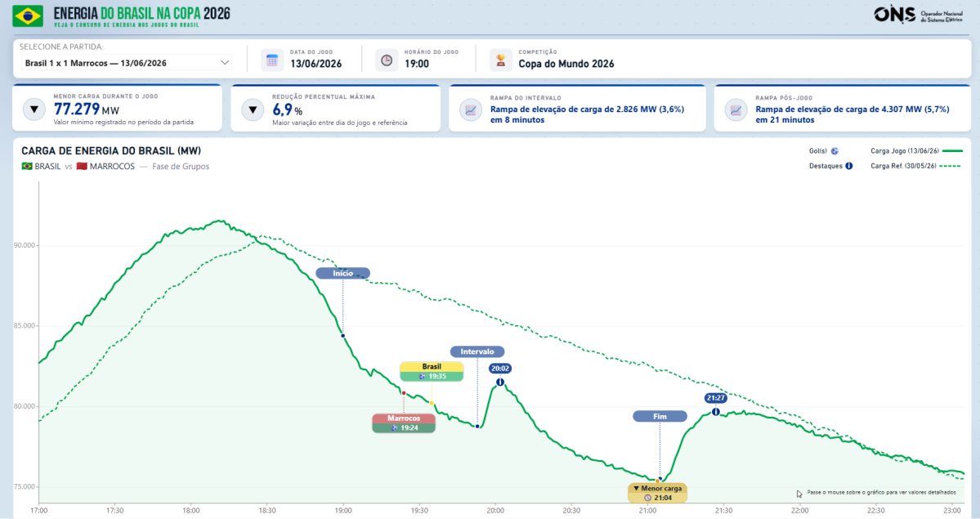Click the calendar icon beside Data do Jogo
Viewport: 980px width, 519px height.
272,60
